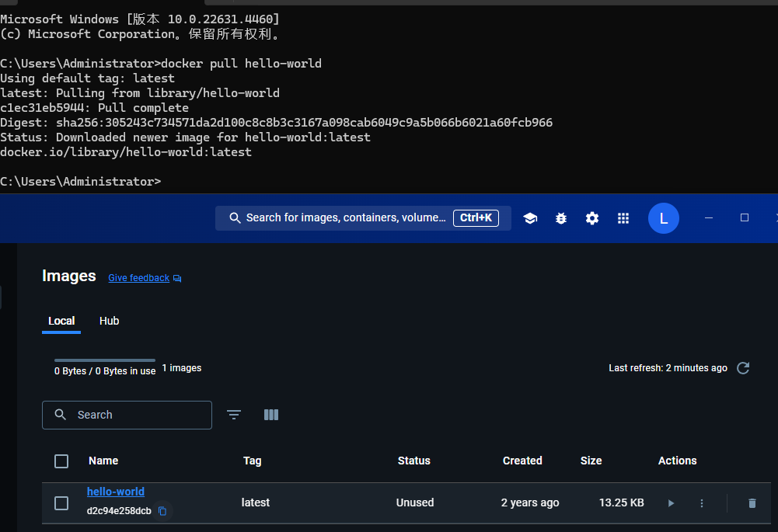This screenshot has width=778, height=532.
Task: Click the Images page heading
Action: tap(69, 276)
